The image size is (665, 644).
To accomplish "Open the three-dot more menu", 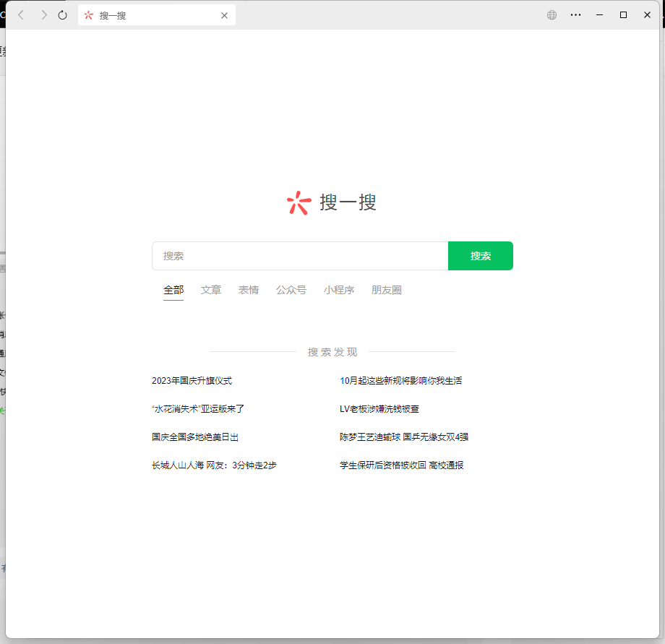I will pyautogui.click(x=575, y=15).
